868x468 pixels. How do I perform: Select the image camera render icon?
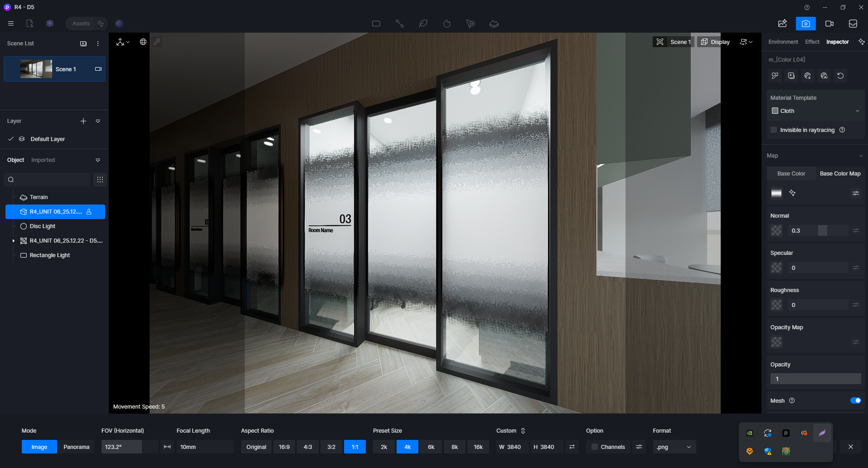[805, 24]
